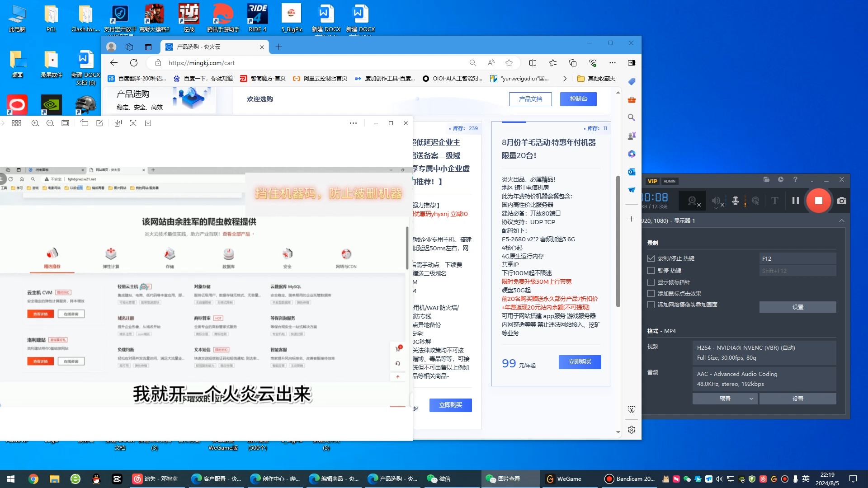The image size is (868, 488).
Task: Click the Edge sidebar search icon
Action: (x=632, y=117)
